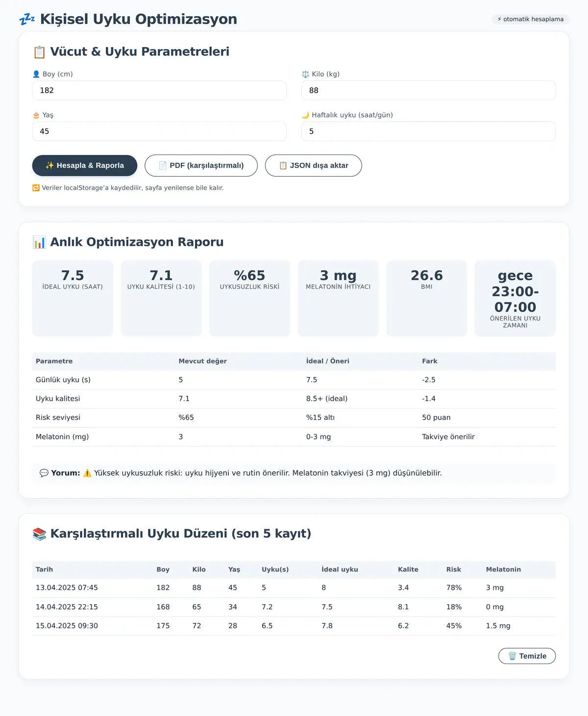This screenshot has width=588, height=716.
Task: Select the 13.04.2025 07:45 record
Action: tap(294, 588)
